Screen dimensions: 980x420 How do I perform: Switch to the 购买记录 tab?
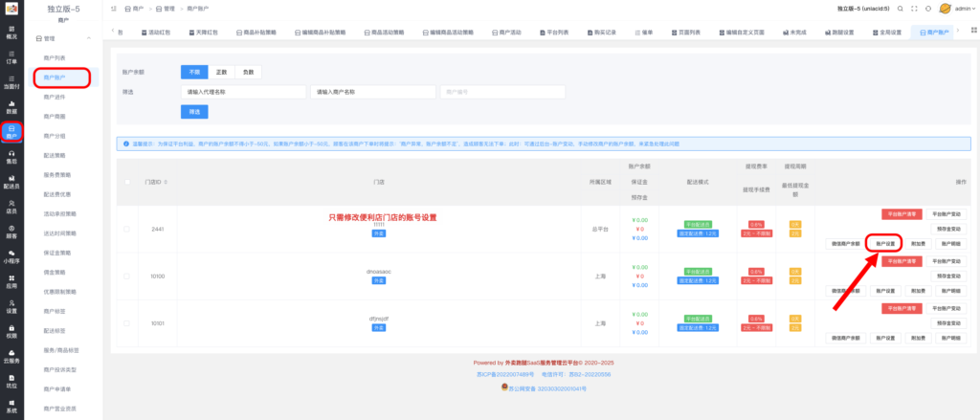603,32
